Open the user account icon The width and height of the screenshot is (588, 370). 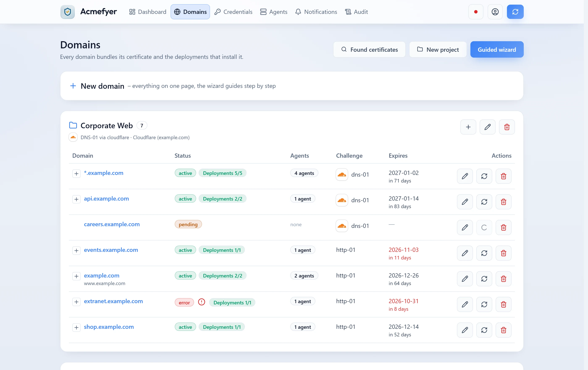[495, 12]
